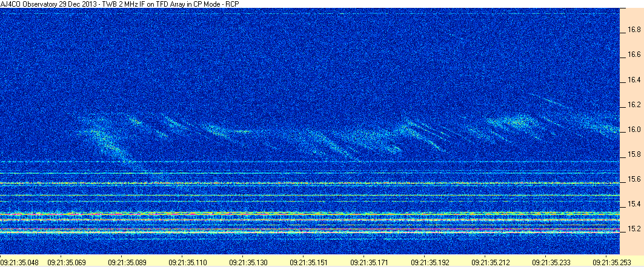Select the 16.4 frequency axis label
Viewport: 644px width, 267px height.
pos(634,79)
